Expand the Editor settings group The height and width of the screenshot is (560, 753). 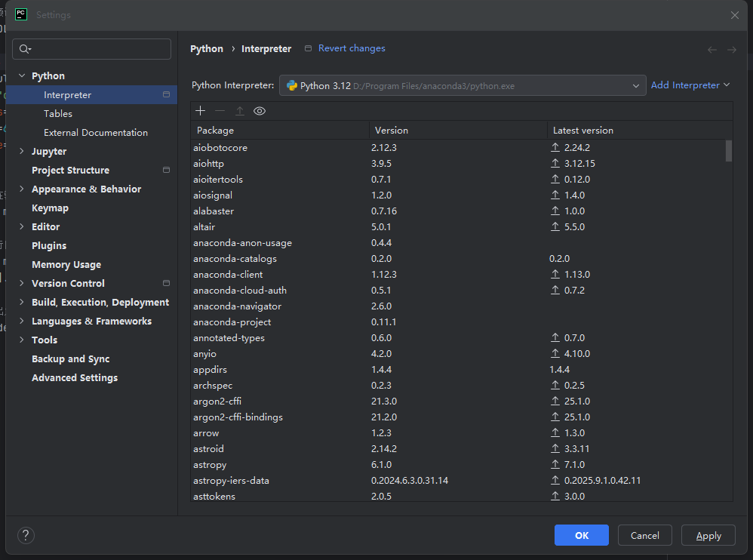[x=22, y=226]
